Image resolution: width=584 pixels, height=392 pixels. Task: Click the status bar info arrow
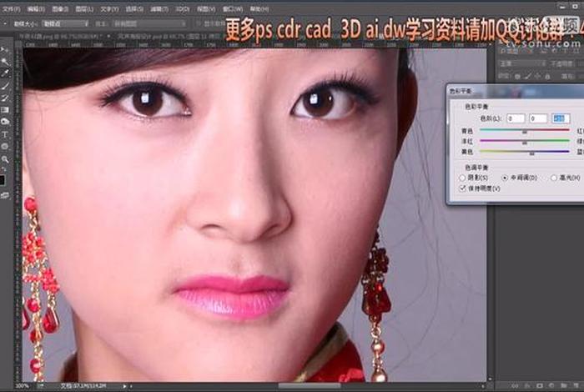point(125,386)
